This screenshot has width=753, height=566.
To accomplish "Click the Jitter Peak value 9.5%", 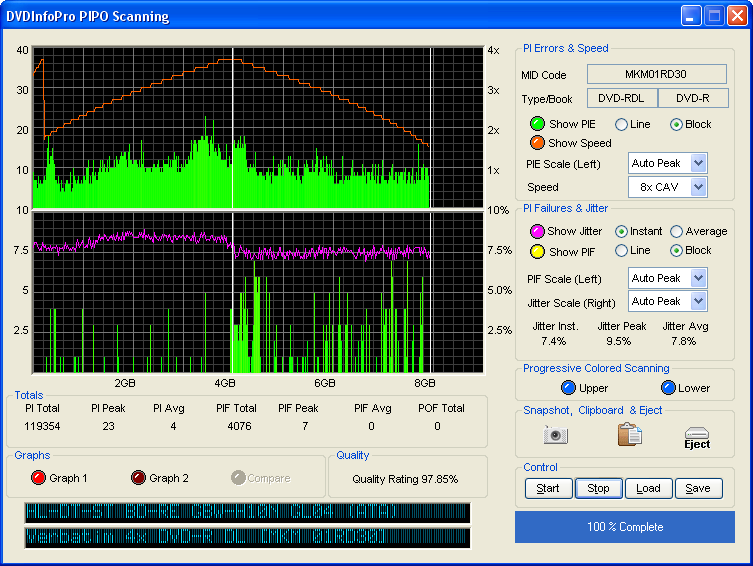I will [619, 341].
